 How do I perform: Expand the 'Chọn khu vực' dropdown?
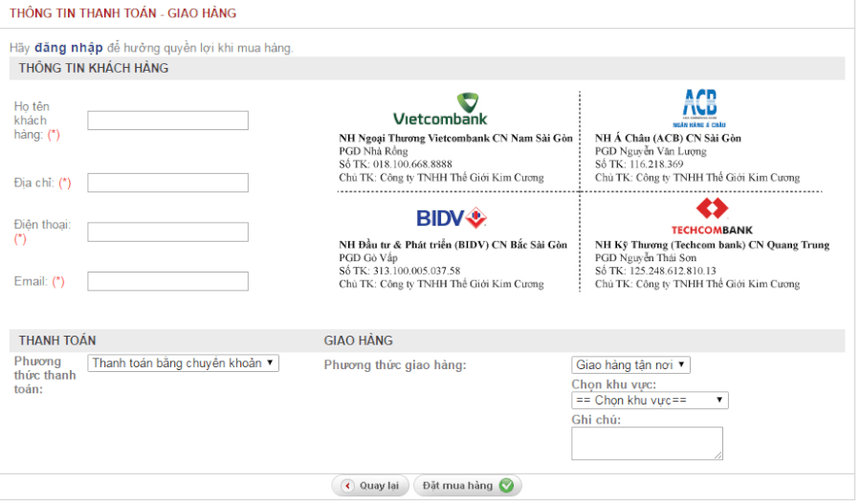pyautogui.click(x=649, y=401)
